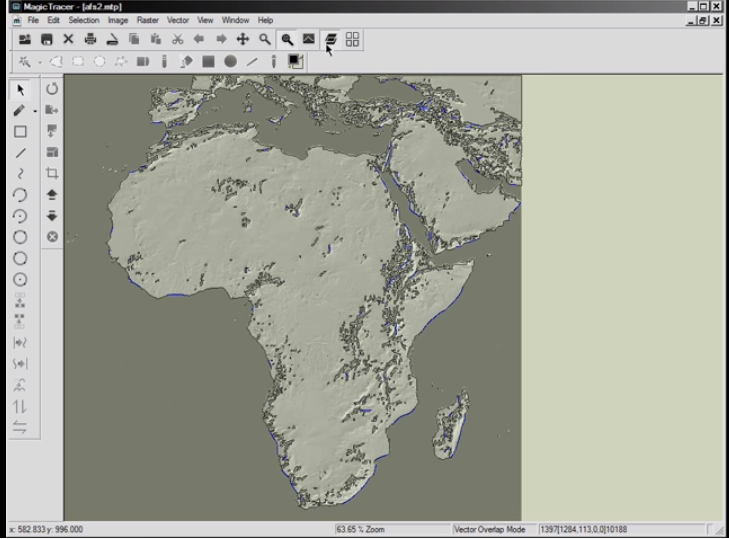The width and height of the screenshot is (729, 539).
Task: Click the rotate icon atop second tool column
Action: [52, 90]
